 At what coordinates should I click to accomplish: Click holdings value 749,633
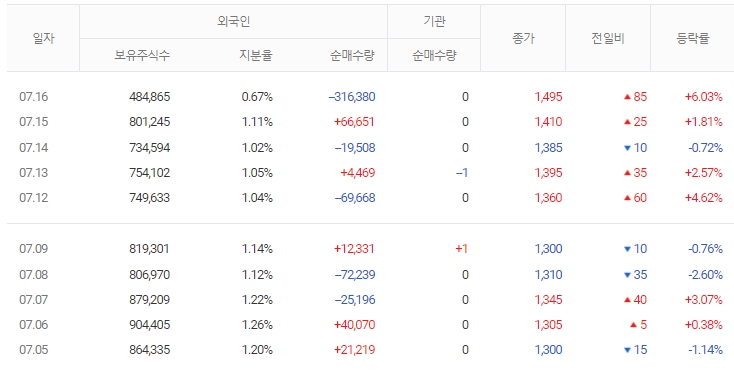pos(150,198)
